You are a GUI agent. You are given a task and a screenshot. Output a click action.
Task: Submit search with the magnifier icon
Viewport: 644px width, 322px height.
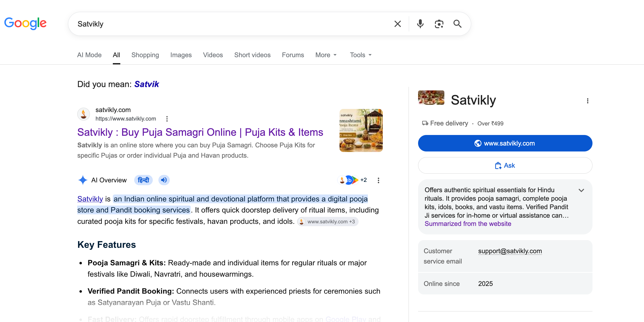click(x=457, y=24)
